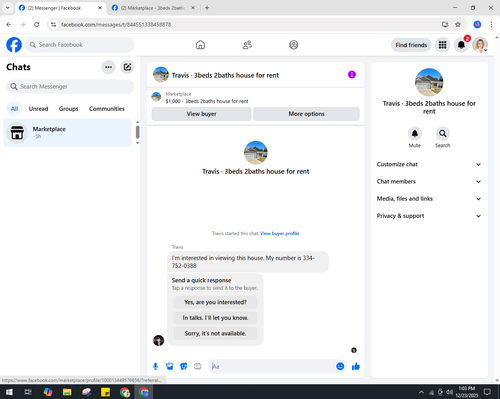Expand Customize chat section
Image resolution: width=500 pixels, height=399 pixels.
[429, 164]
